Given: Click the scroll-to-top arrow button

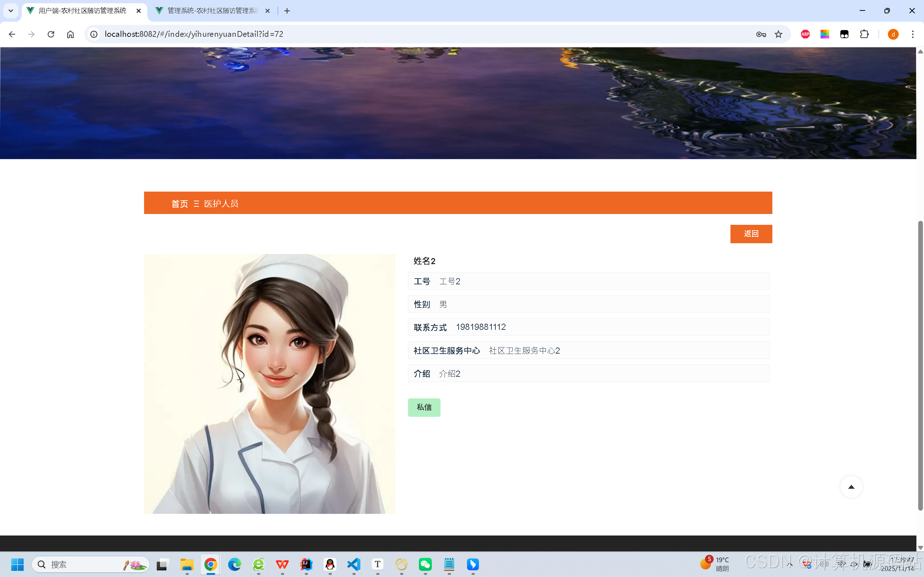Looking at the screenshot, I should 851,487.
